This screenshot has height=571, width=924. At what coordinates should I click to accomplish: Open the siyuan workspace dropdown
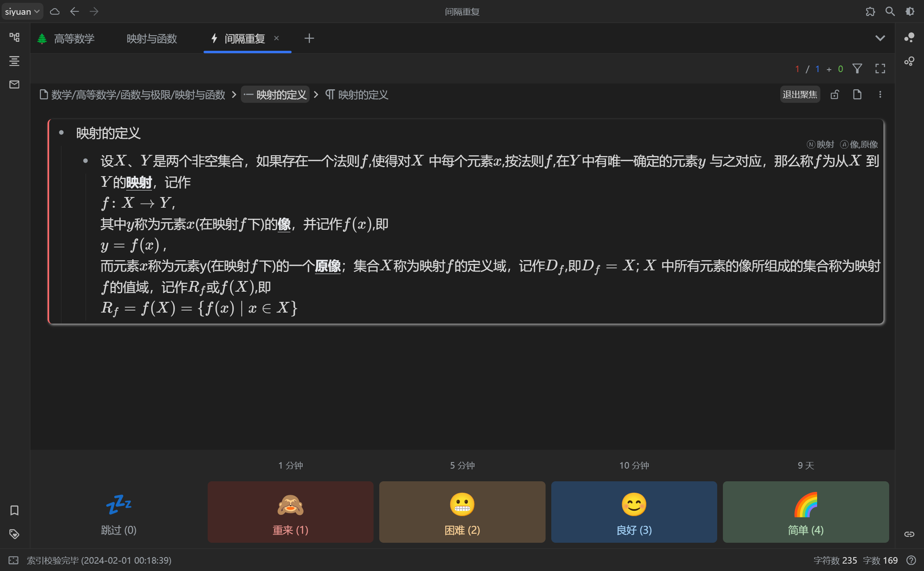pos(22,11)
